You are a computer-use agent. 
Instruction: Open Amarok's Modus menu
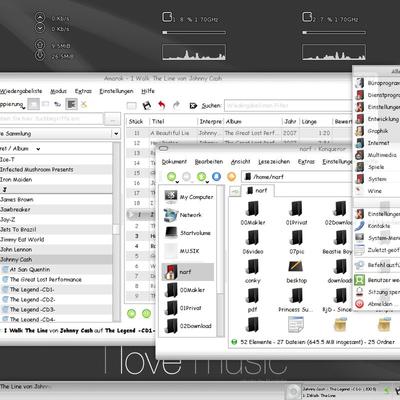point(58,91)
